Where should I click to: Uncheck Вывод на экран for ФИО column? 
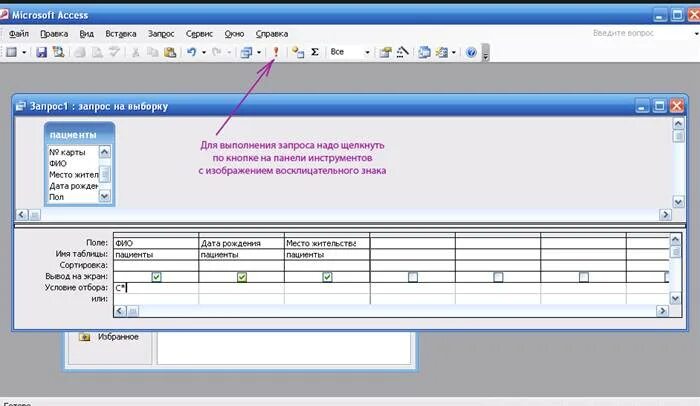click(x=156, y=277)
